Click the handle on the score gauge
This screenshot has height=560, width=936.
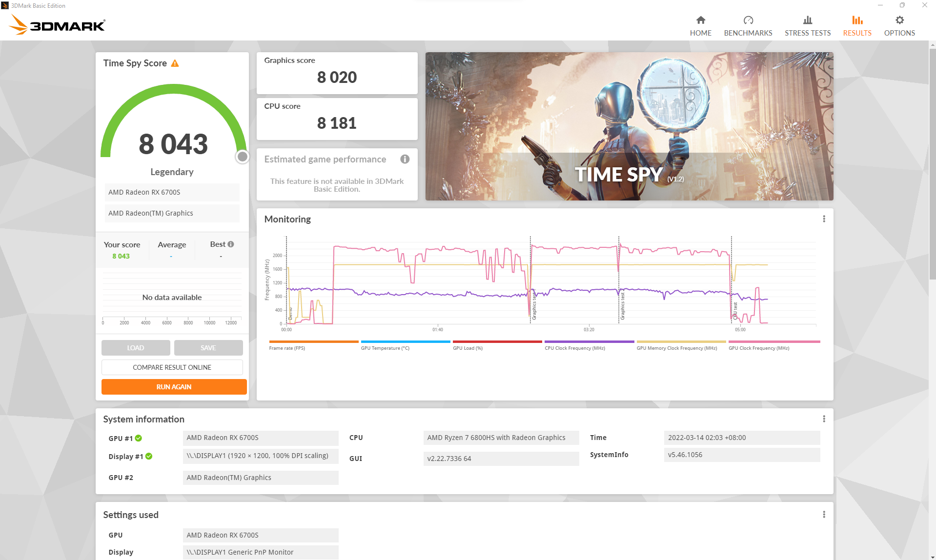click(x=242, y=157)
